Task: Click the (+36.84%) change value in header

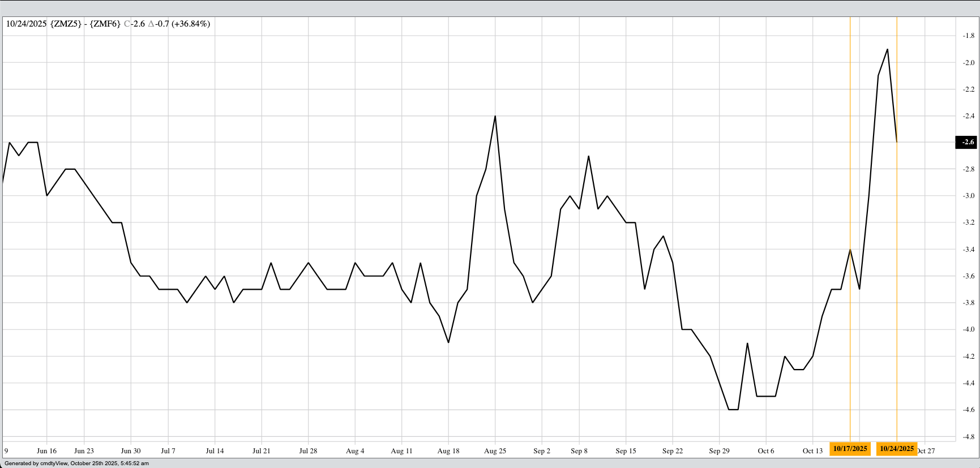Action: click(x=191, y=24)
